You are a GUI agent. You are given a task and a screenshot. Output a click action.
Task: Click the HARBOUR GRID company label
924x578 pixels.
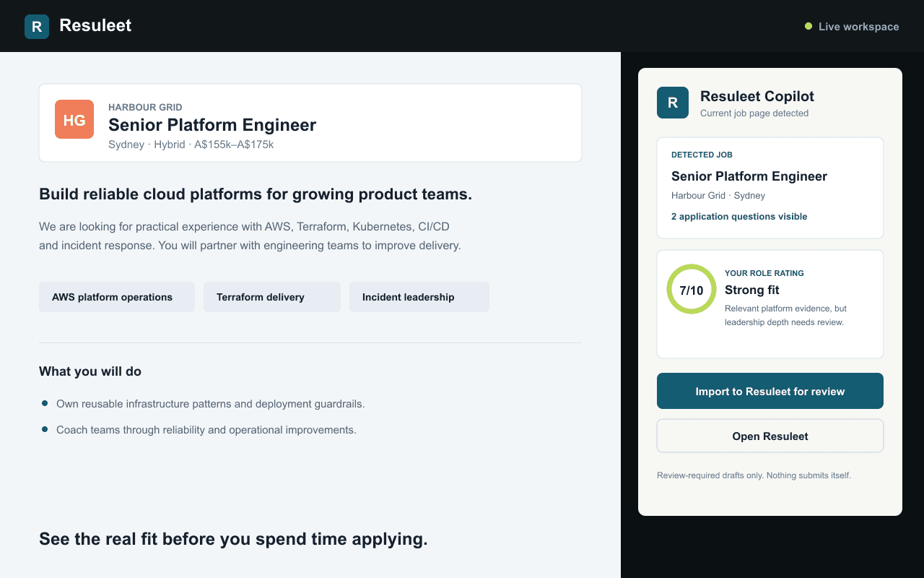(x=145, y=107)
